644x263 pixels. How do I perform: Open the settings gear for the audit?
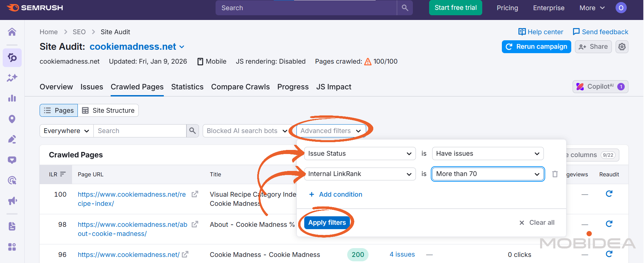[622, 47]
